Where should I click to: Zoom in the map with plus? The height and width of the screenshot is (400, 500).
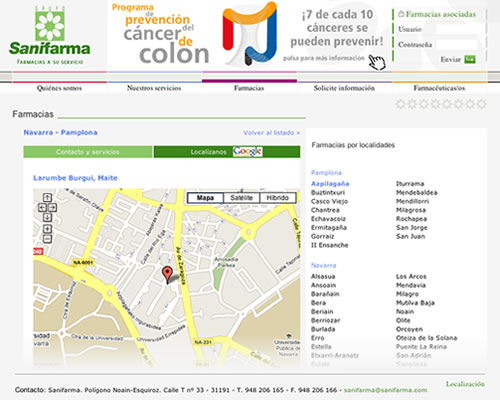coord(47,229)
